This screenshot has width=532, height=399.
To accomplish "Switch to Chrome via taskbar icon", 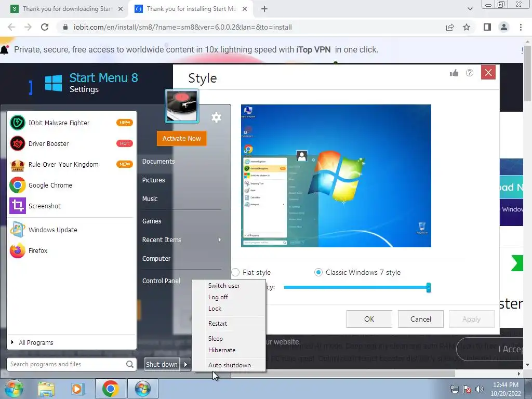I will 110,389.
